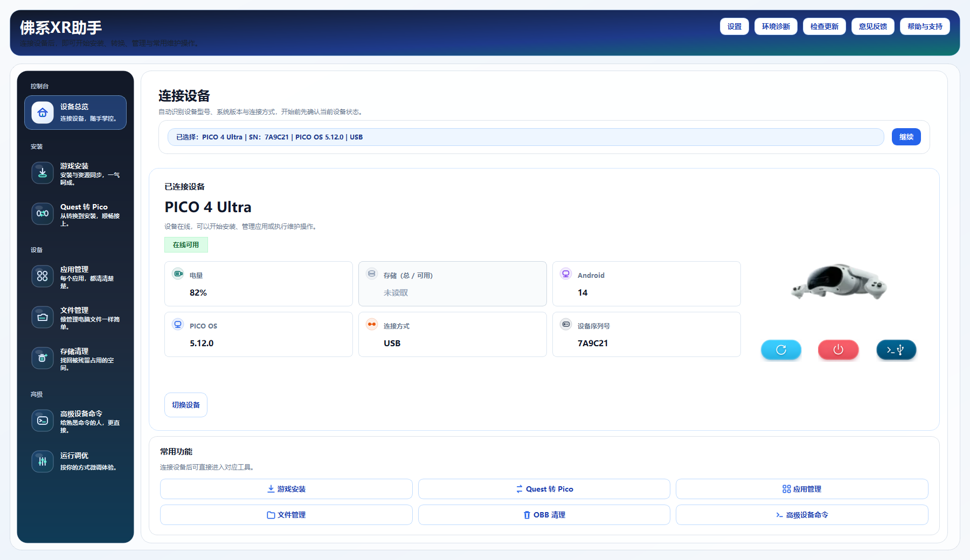Click the orange 连接方式 icon
This screenshot has width=970, height=560.
[x=372, y=324]
